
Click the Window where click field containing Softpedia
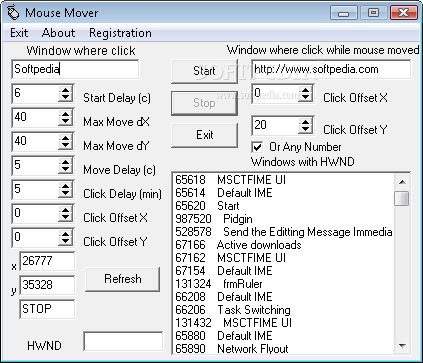click(x=75, y=69)
